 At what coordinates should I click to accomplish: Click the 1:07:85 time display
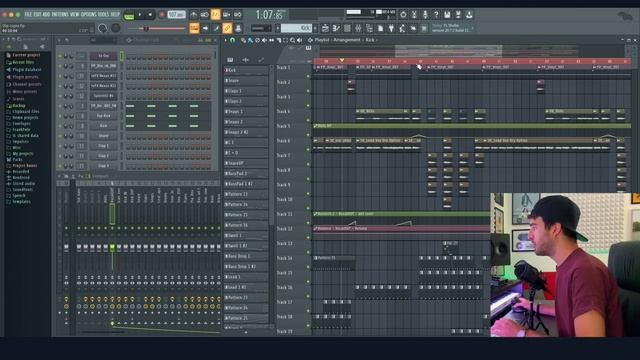coord(269,15)
